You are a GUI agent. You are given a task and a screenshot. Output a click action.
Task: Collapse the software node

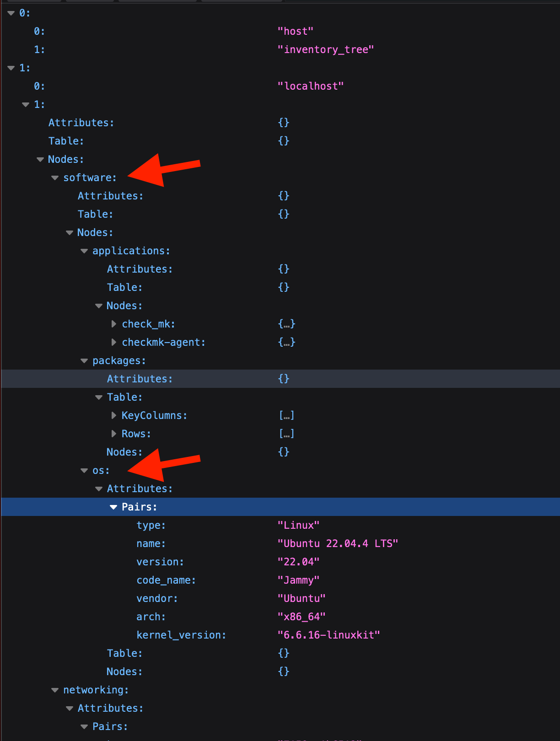55,178
